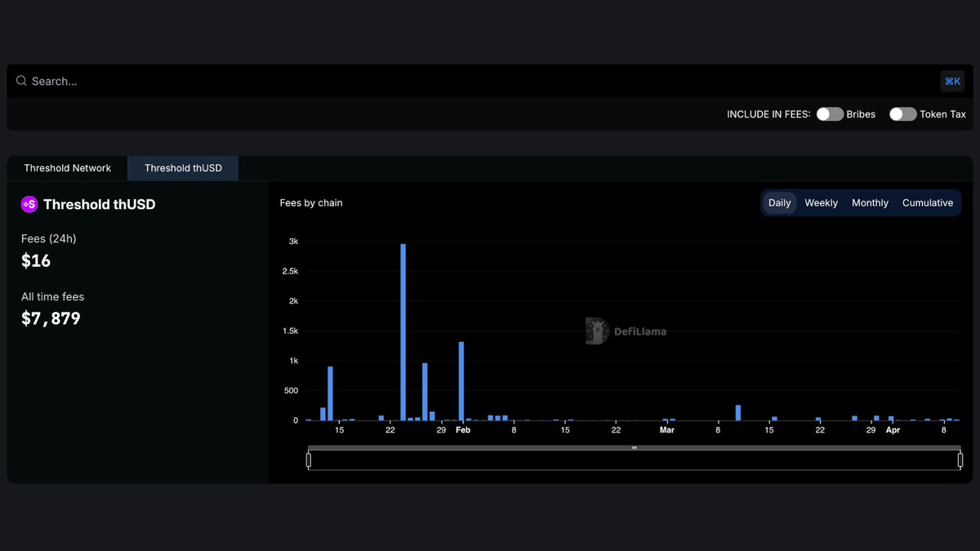Click the range slider top drag grip
The height and width of the screenshot is (551, 980).
(635, 447)
